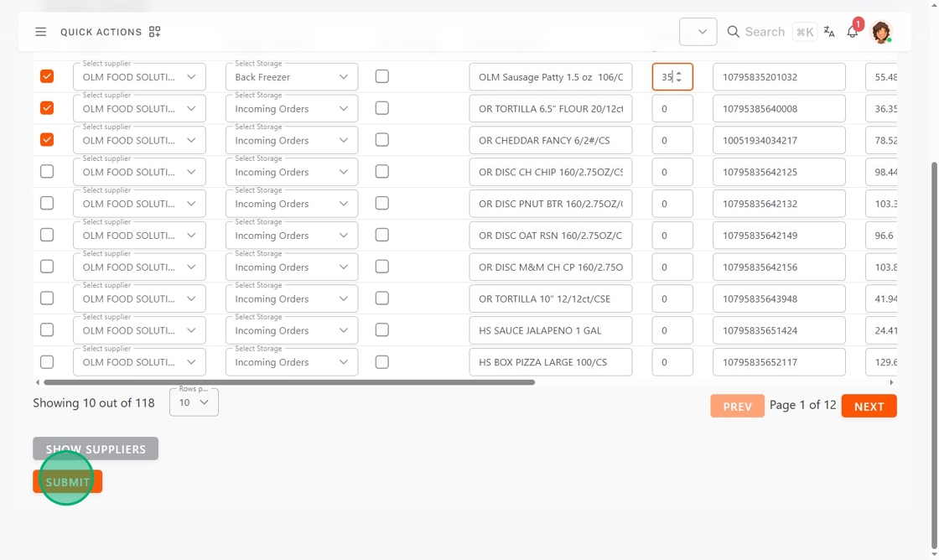Click product field OR DISC M&M CH CP
Image resolution: width=939 pixels, height=560 pixels.
click(x=551, y=267)
